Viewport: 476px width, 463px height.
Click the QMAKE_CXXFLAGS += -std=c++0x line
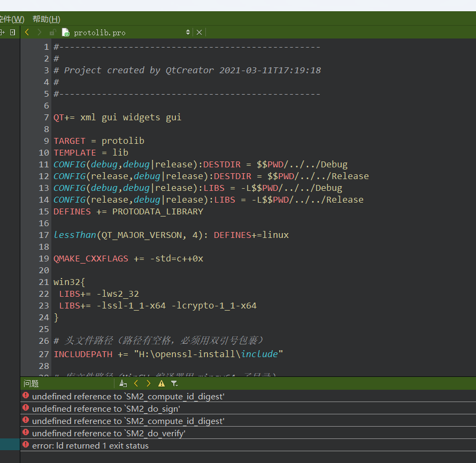coord(128,259)
